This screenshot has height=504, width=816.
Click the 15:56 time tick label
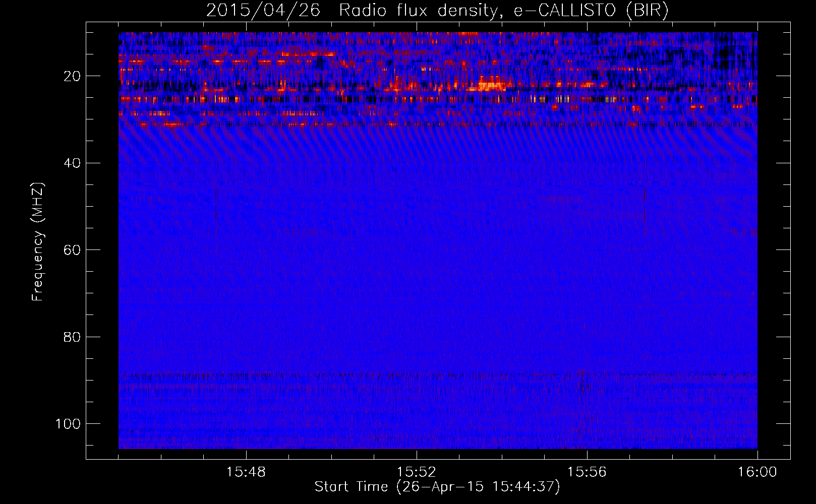coord(587,472)
